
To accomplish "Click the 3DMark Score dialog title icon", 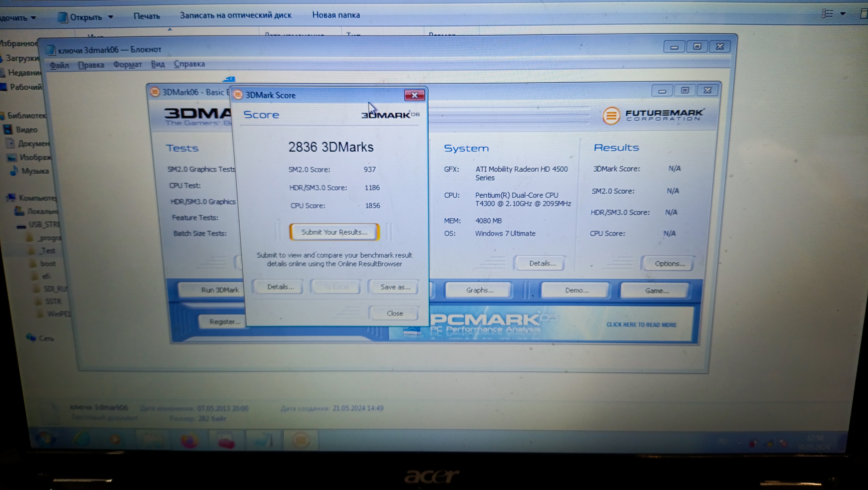I will click(238, 95).
